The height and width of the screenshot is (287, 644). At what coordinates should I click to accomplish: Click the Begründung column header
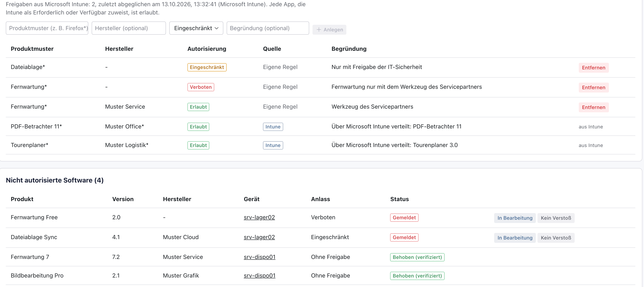(x=349, y=49)
